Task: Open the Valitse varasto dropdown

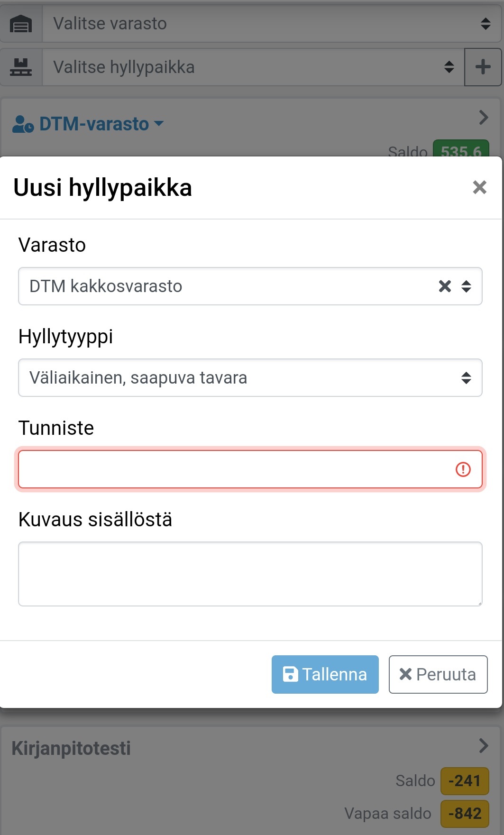Action: [x=266, y=24]
